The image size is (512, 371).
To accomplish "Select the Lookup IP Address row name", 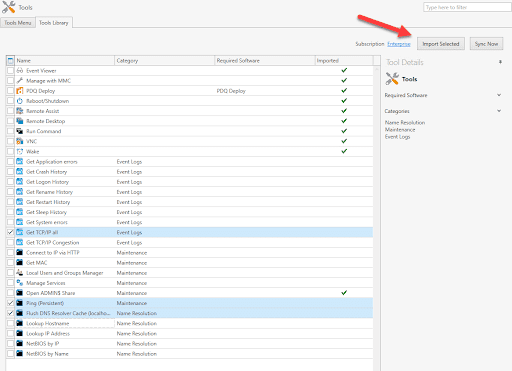I will tap(48, 333).
